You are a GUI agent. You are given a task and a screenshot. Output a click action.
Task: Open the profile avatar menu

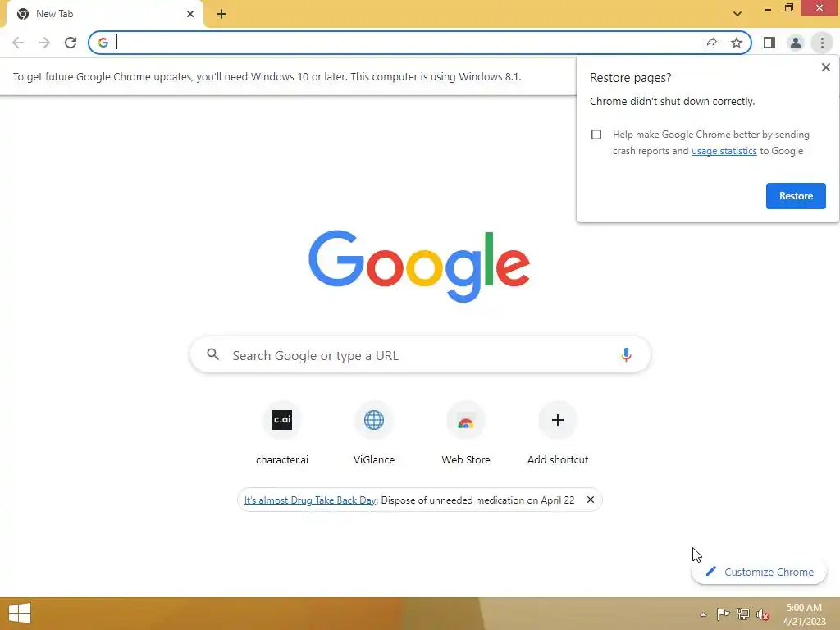[x=796, y=43]
